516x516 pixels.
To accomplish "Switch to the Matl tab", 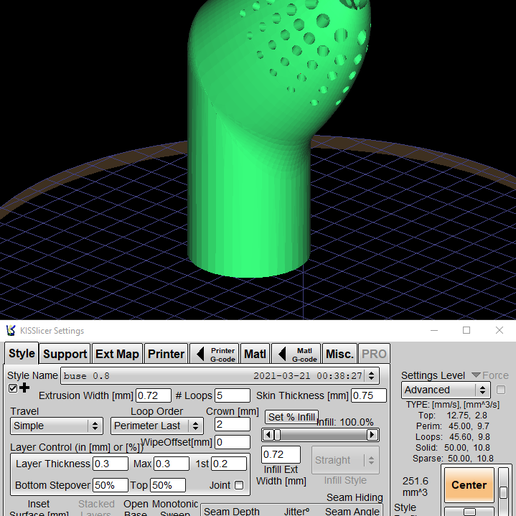I will click(255, 354).
